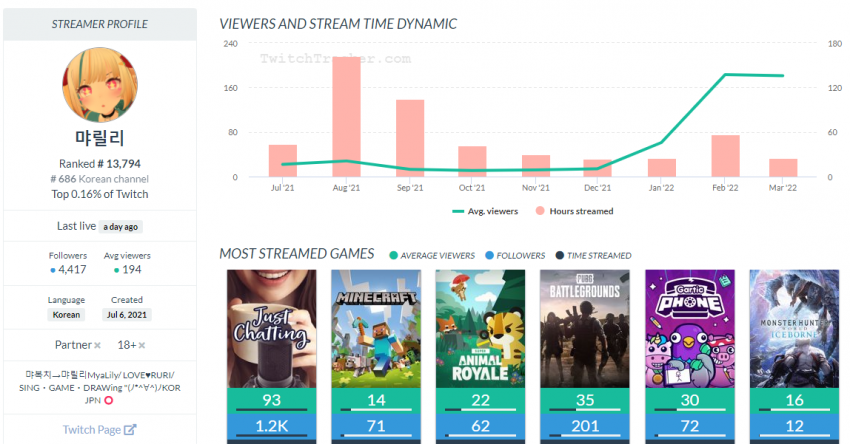Open the Just Chatting game card
Screen dimensions: 850x444
pyautogui.click(x=272, y=329)
